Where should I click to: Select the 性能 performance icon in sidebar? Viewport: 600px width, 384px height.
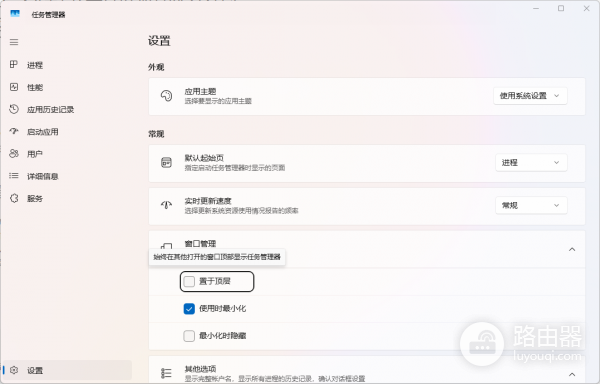pos(14,87)
